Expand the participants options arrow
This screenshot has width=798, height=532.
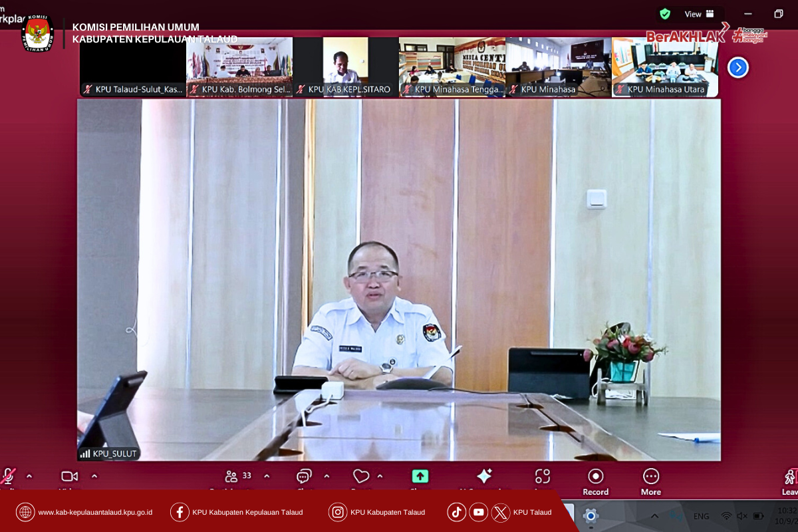pyautogui.click(x=267, y=476)
